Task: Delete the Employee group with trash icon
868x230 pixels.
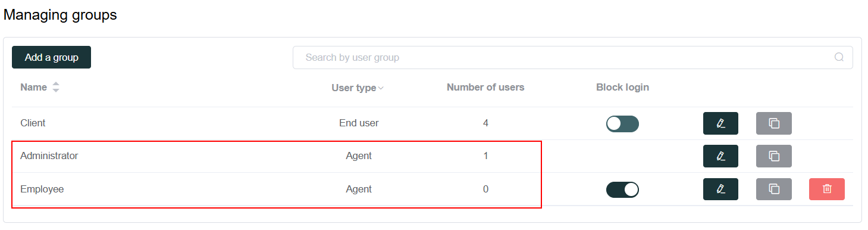Action: 827,189
